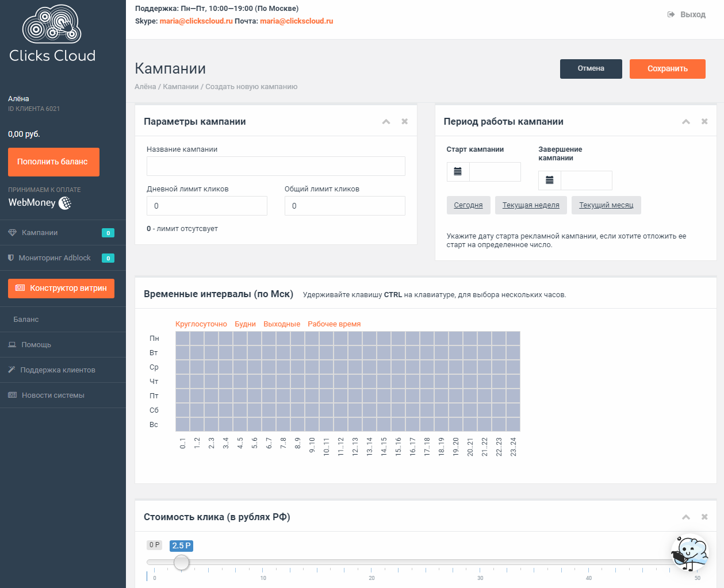The height and width of the screenshot is (588, 724).
Task: Click the Пополнить баланс button
Action: click(53, 162)
